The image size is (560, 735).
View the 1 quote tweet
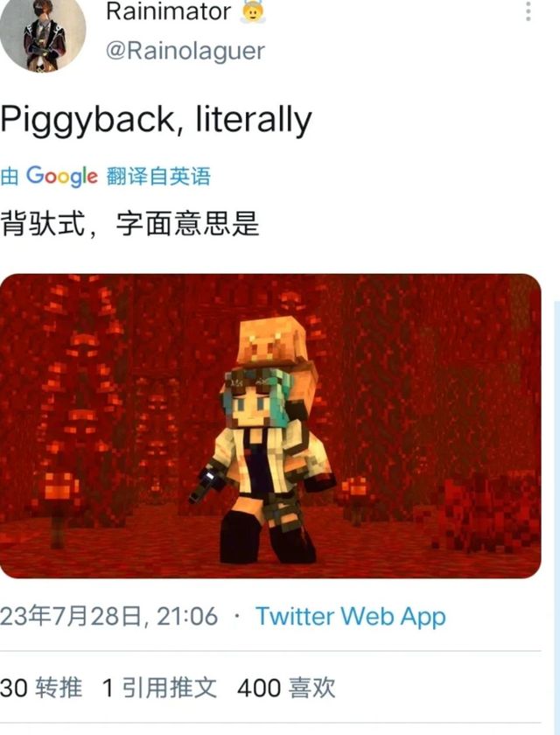coord(159,688)
